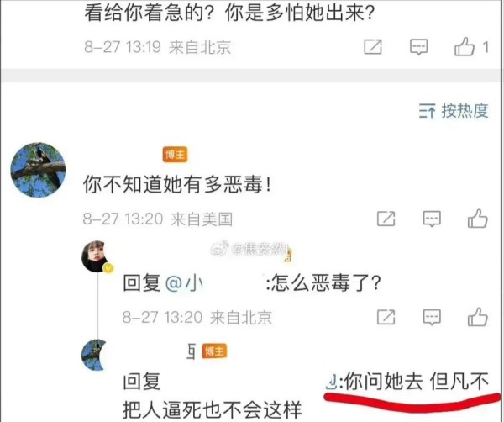Tap the 博主 badge on last reply

[x=214, y=351]
